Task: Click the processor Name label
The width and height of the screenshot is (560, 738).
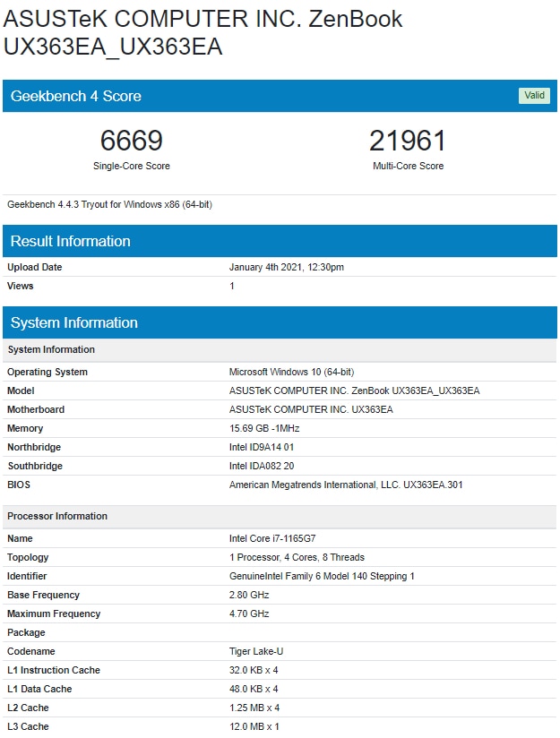Action: click(x=20, y=538)
